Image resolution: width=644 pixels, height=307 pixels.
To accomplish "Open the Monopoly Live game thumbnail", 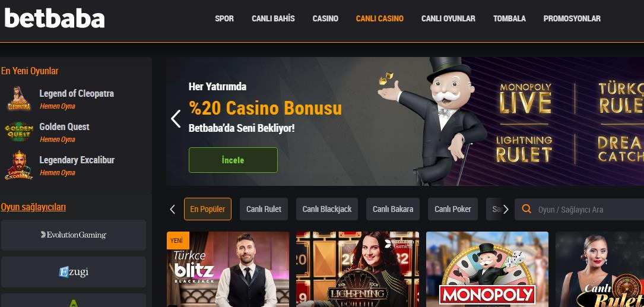I will pos(487,269).
